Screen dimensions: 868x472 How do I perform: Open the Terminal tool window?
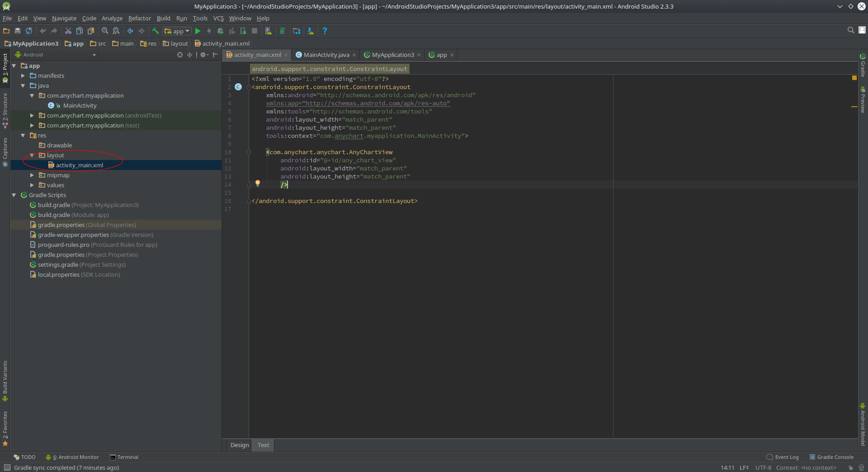point(124,458)
